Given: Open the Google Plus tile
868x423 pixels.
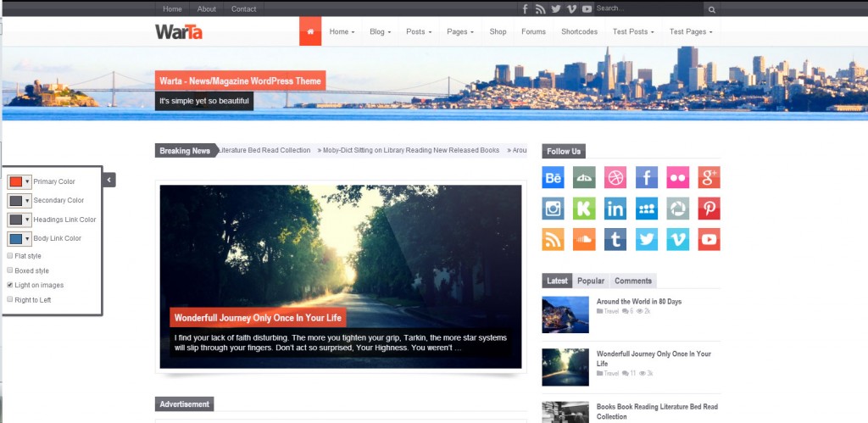Looking at the screenshot, I should 709,178.
